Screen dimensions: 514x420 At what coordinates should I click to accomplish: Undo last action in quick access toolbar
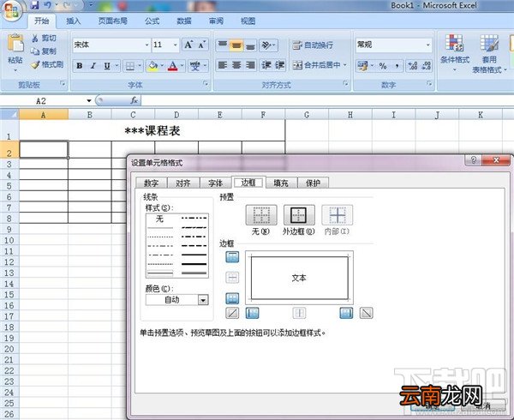[47, 5]
